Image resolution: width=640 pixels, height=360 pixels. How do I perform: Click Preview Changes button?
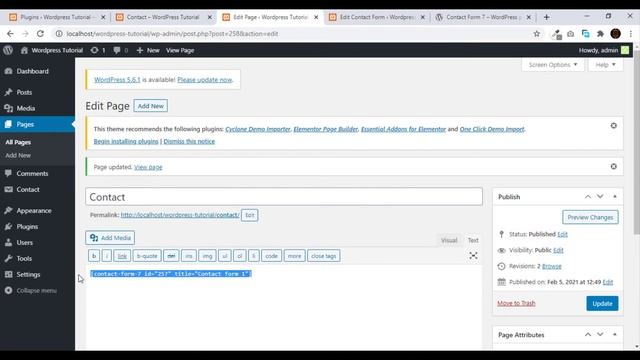click(590, 217)
